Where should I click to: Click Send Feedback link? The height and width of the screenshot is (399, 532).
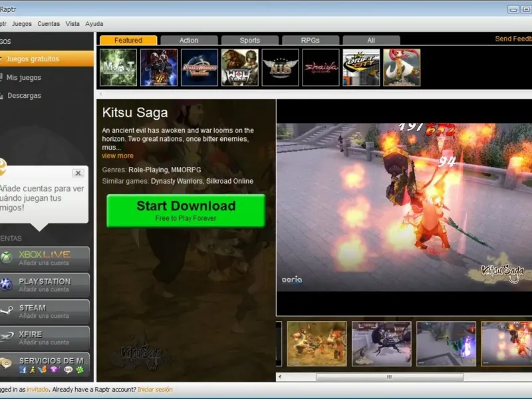[513, 39]
